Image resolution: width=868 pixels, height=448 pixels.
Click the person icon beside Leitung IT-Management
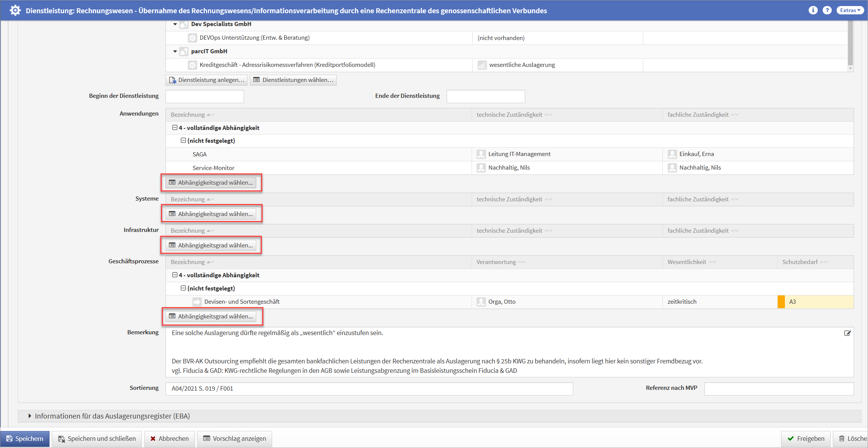(481, 154)
